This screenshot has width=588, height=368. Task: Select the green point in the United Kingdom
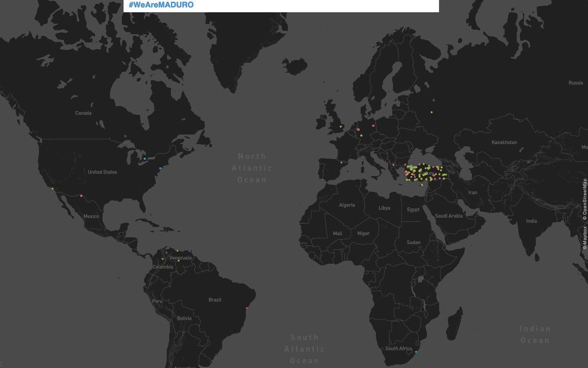click(341, 127)
